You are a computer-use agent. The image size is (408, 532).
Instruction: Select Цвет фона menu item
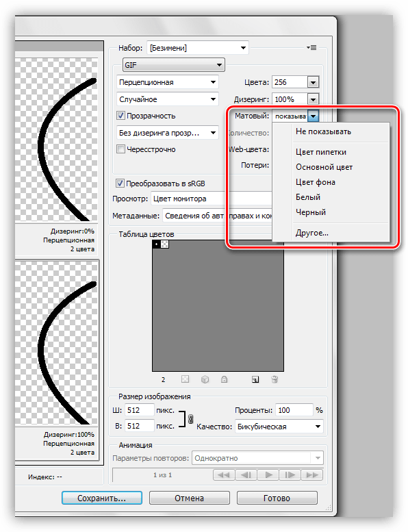pyautogui.click(x=331, y=182)
